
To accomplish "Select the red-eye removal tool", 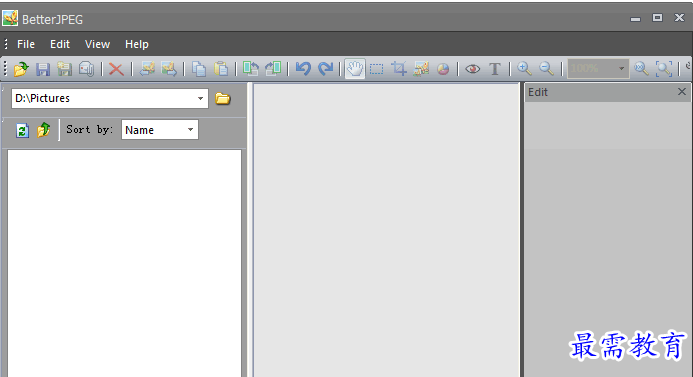I will click(473, 69).
